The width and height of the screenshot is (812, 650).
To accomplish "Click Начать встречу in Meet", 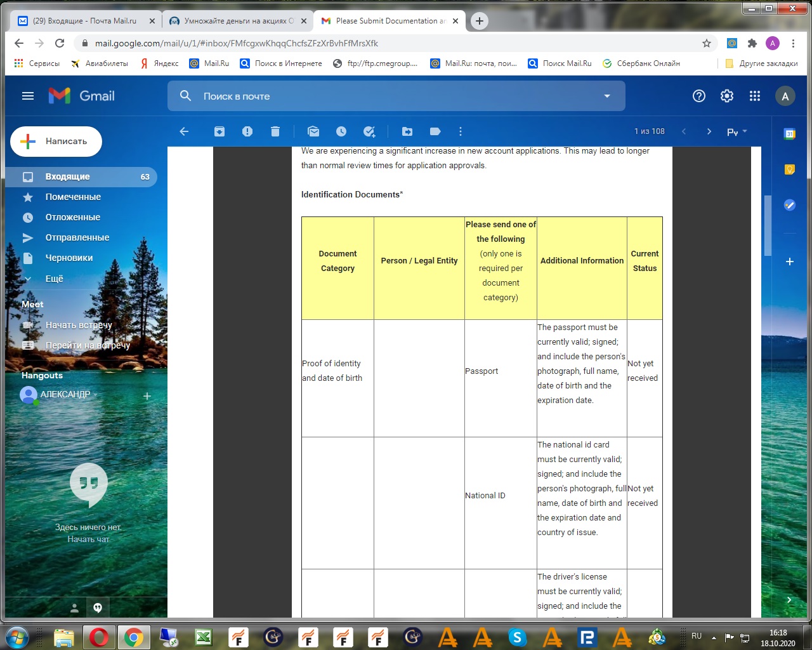I will pos(79,325).
